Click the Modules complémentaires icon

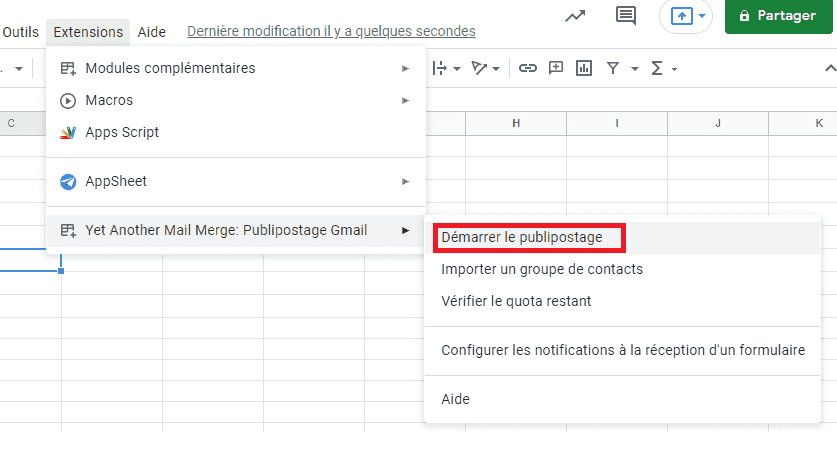[x=68, y=68]
